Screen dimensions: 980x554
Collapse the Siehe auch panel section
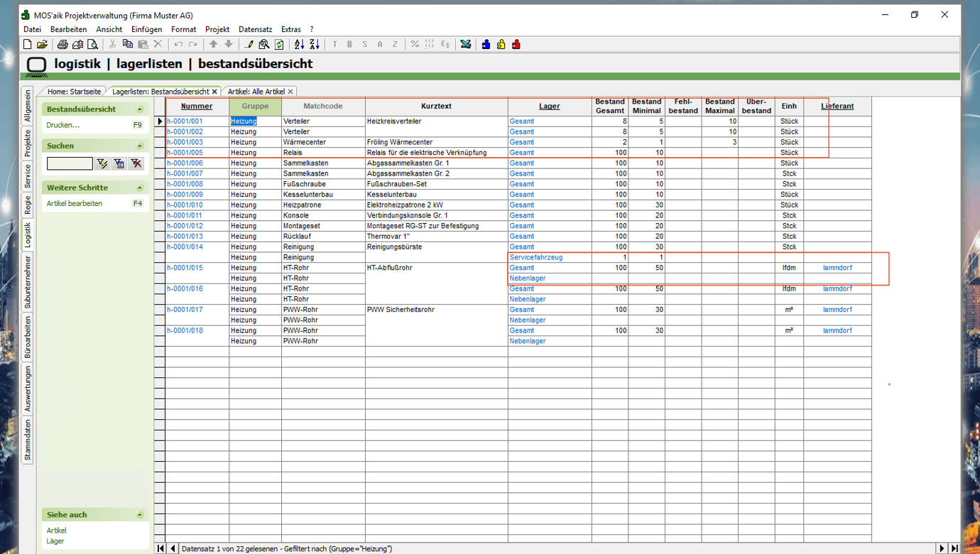140,515
